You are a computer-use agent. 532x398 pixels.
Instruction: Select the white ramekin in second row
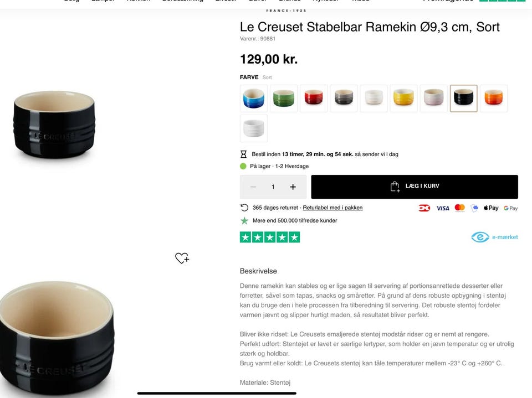tap(253, 128)
